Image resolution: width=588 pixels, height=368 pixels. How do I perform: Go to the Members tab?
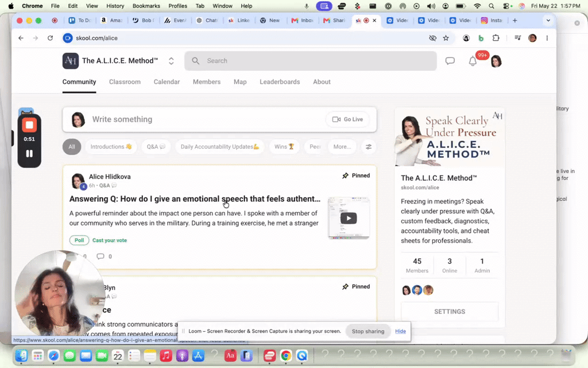click(207, 82)
